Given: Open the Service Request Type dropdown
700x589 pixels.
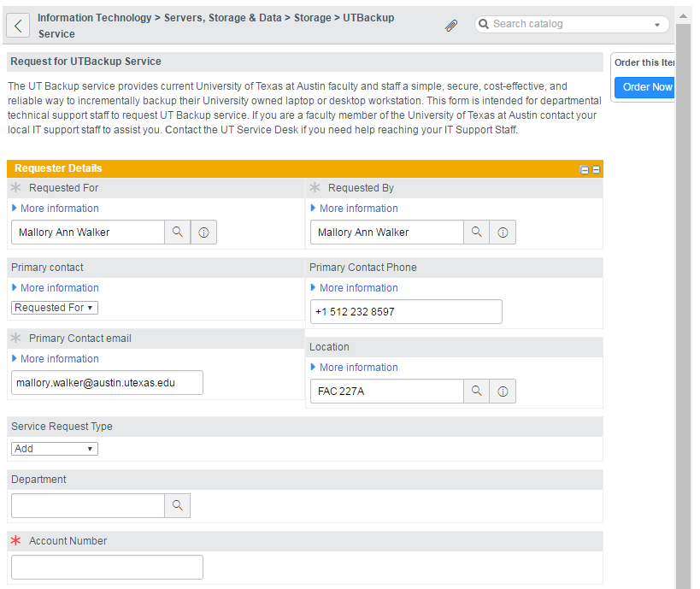Looking at the screenshot, I should [55, 449].
